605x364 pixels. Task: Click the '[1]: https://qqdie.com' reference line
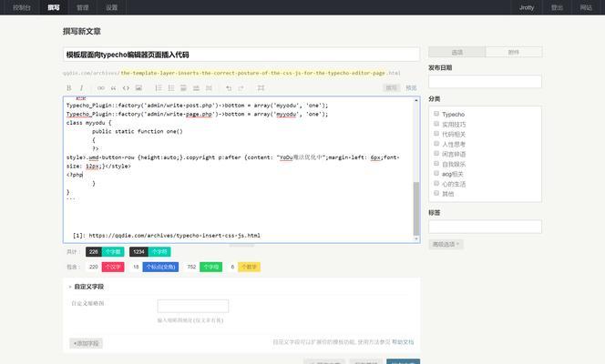tap(167, 236)
